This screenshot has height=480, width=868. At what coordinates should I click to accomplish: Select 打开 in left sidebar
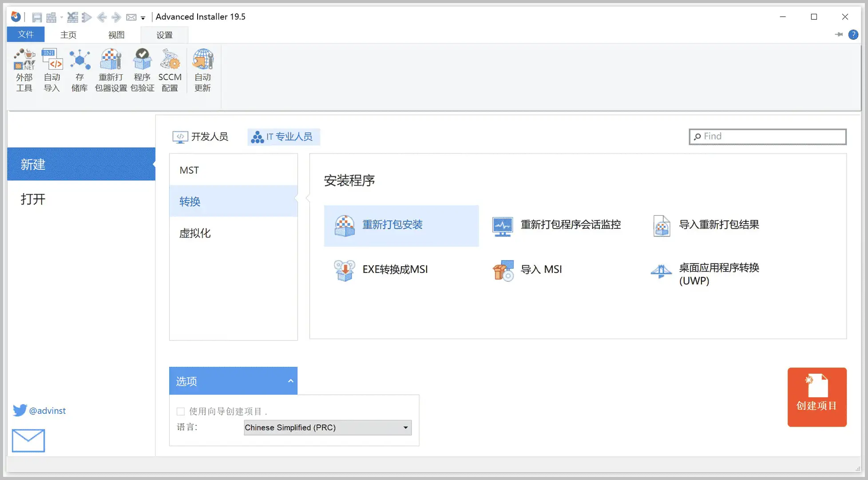tap(81, 199)
